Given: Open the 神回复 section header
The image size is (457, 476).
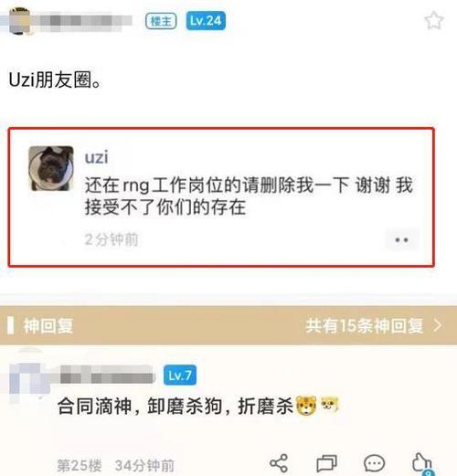Looking at the screenshot, I should [x=48, y=326].
